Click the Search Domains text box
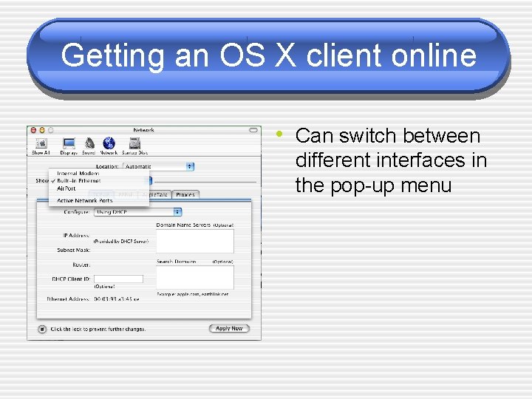This screenshot has width=532, height=399. tap(195, 277)
